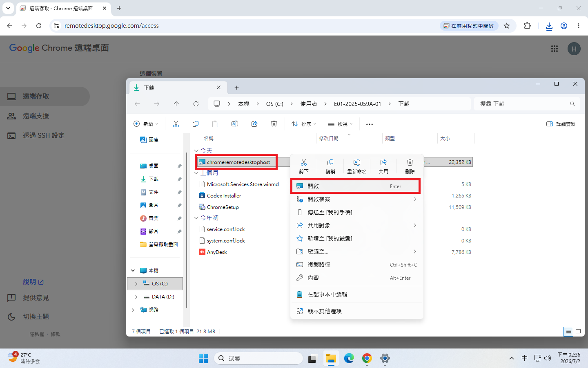Open Chrome Extensions puzzle icon
The image size is (588, 368).
click(x=528, y=26)
